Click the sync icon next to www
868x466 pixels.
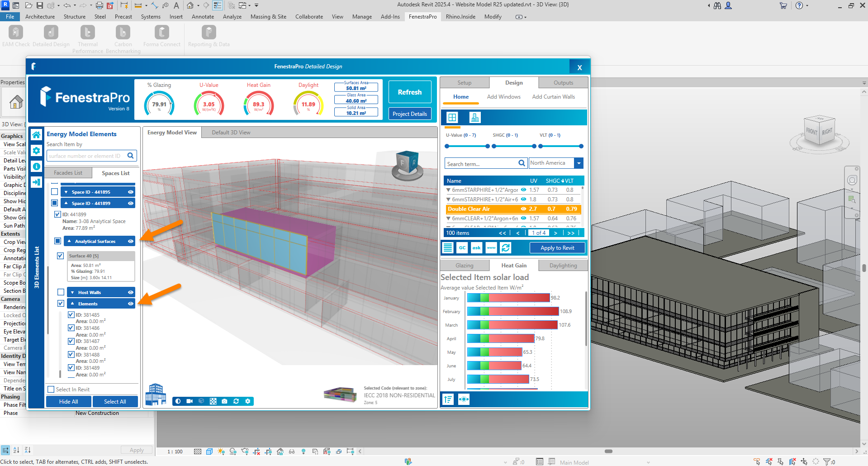click(x=506, y=247)
